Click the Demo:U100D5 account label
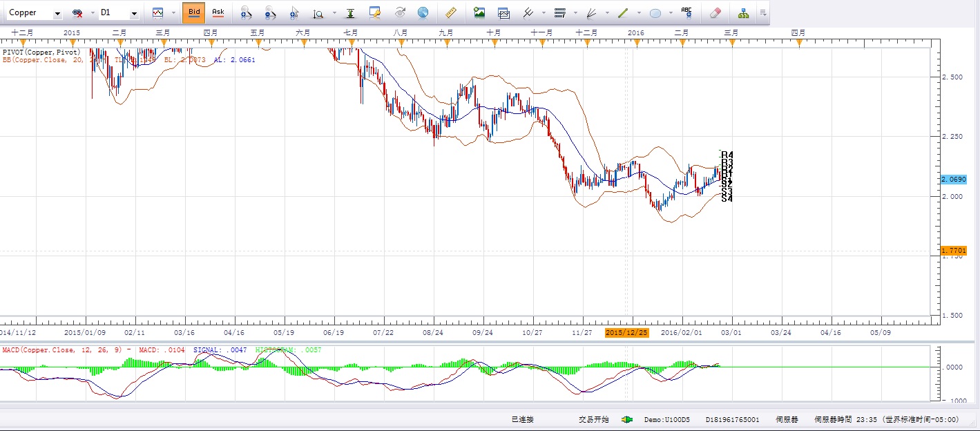Image resolution: width=980 pixels, height=431 pixels. (667, 419)
